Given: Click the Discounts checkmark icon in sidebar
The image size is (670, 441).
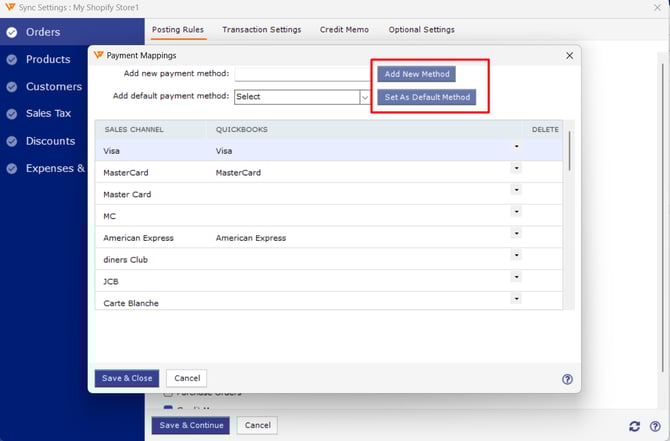Looking at the screenshot, I should click(x=12, y=141).
